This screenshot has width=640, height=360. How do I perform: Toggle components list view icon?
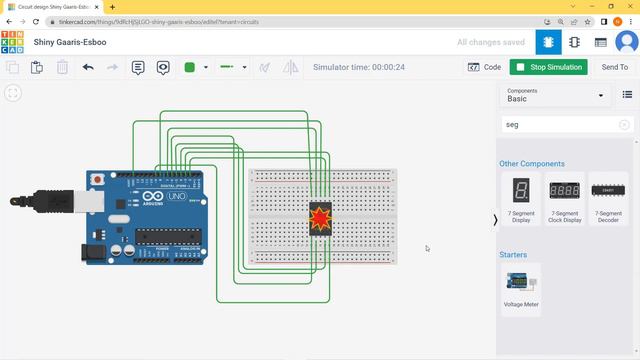627,95
